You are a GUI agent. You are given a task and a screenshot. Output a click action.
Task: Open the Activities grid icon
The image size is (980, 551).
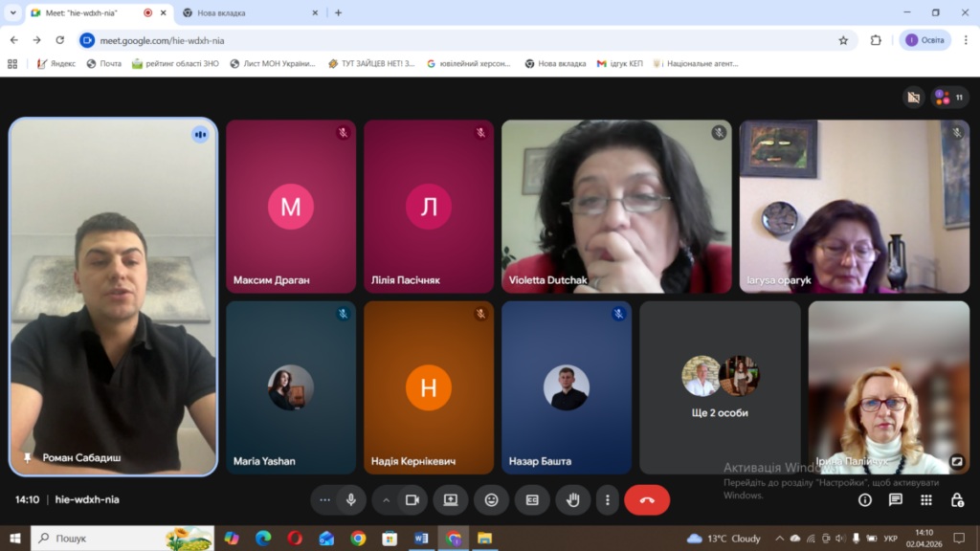[926, 499]
